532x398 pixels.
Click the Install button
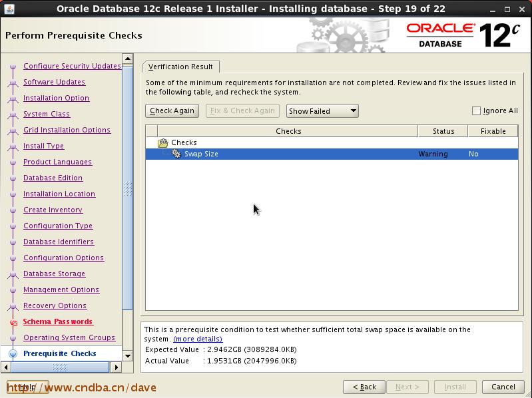(x=455, y=387)
